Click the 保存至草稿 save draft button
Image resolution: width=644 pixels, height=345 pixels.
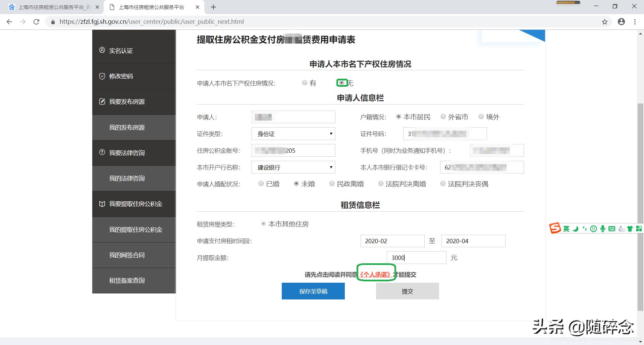tap(313, 291)
